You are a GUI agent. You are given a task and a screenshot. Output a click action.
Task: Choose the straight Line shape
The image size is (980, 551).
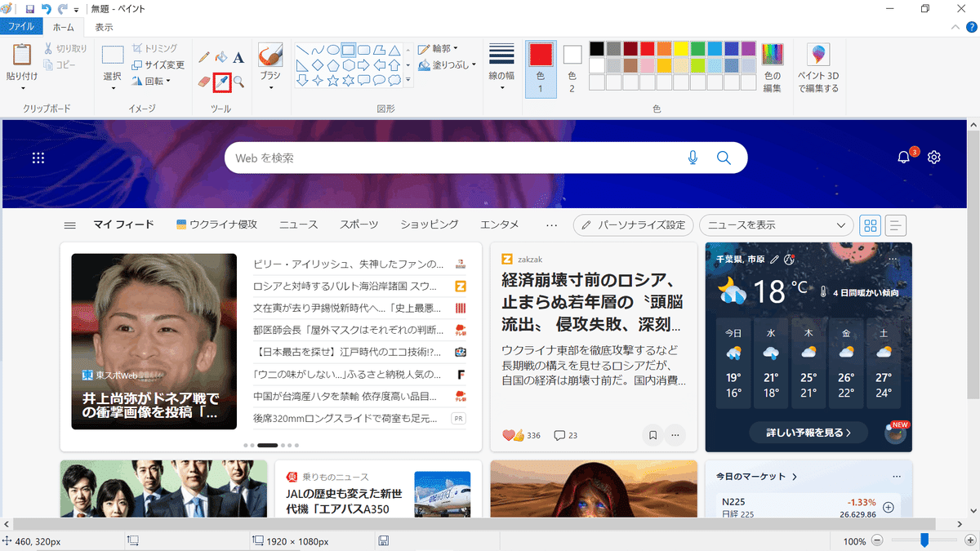click(301, 49)
